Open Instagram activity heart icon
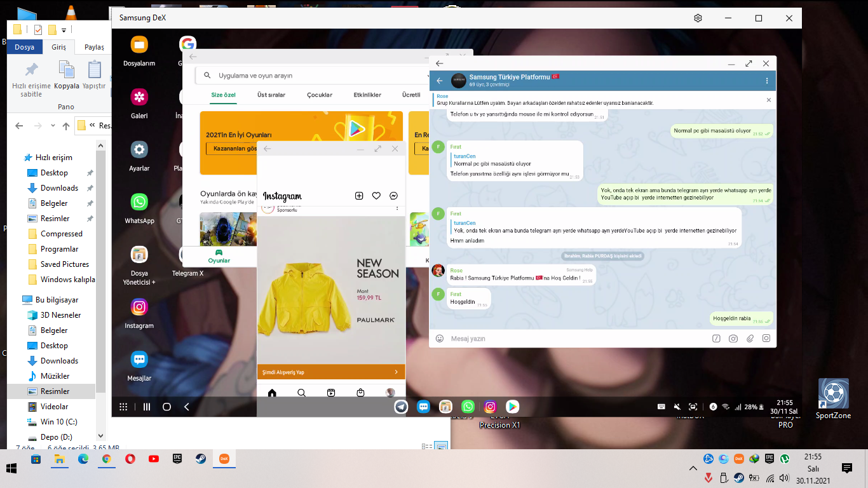The image size is (868, 488). (376, 196)
